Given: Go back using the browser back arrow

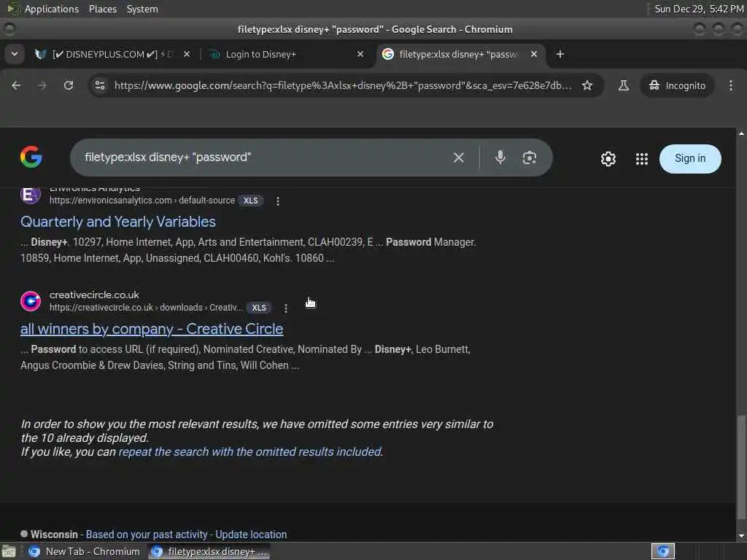Looking at the screenshot, I should click(16, 85).
